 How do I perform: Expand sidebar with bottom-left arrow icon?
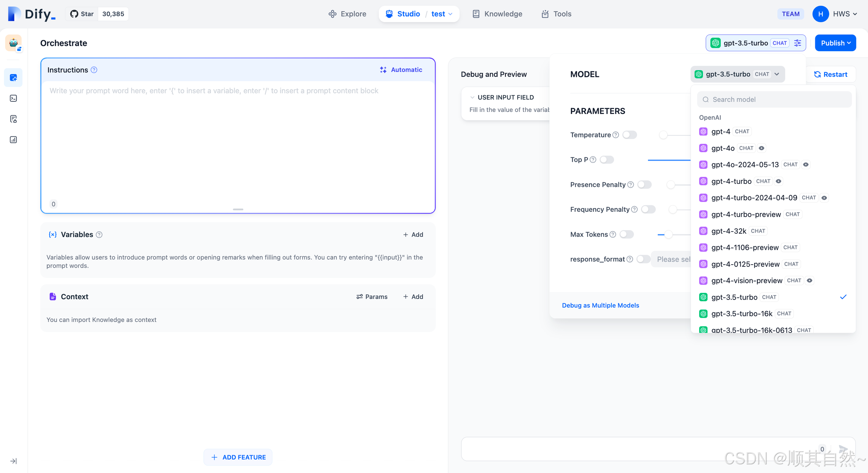tap(13, 461)
